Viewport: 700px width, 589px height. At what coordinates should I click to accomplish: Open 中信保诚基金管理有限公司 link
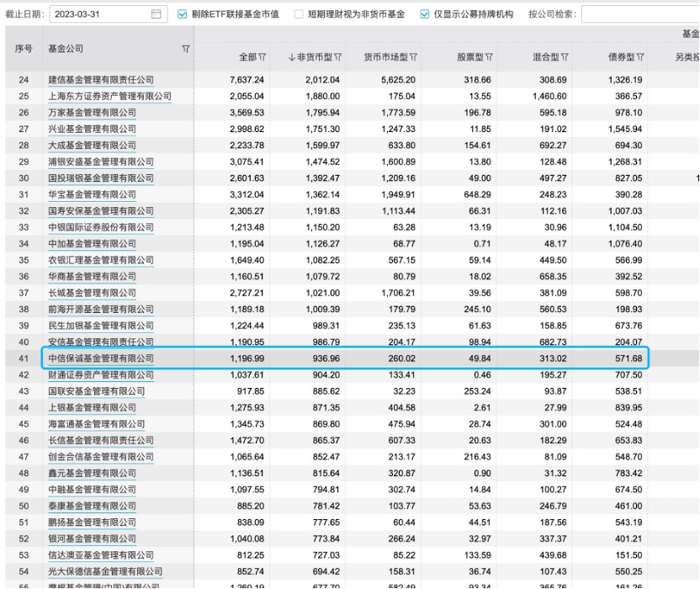[101, 358]
